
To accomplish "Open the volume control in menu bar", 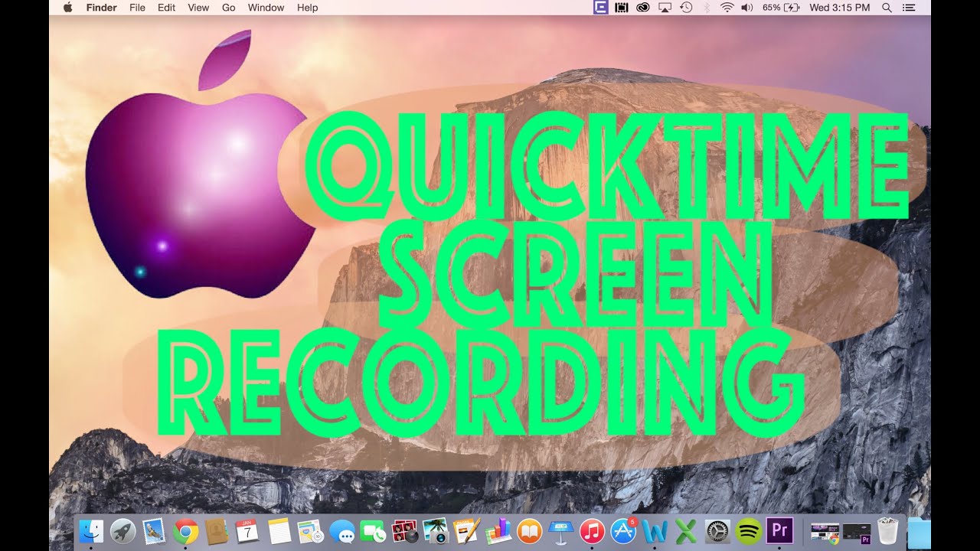I will 747,8.
